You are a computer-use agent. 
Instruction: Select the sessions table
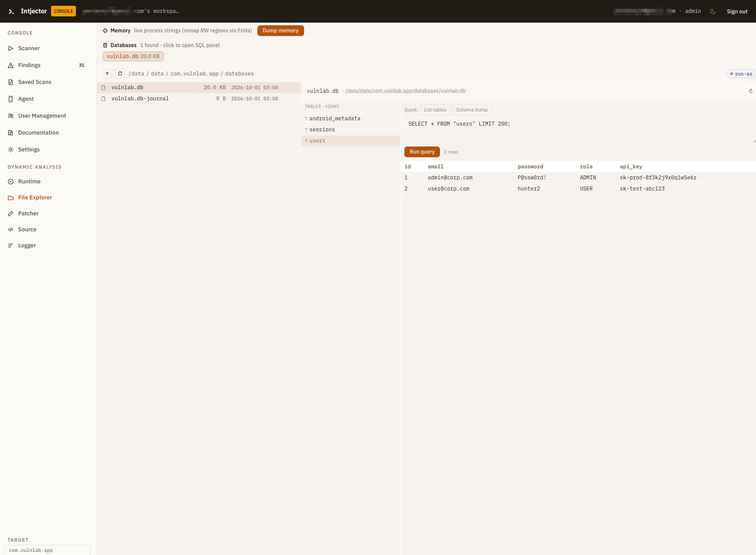pyautogui.click(x=351, y=130)
